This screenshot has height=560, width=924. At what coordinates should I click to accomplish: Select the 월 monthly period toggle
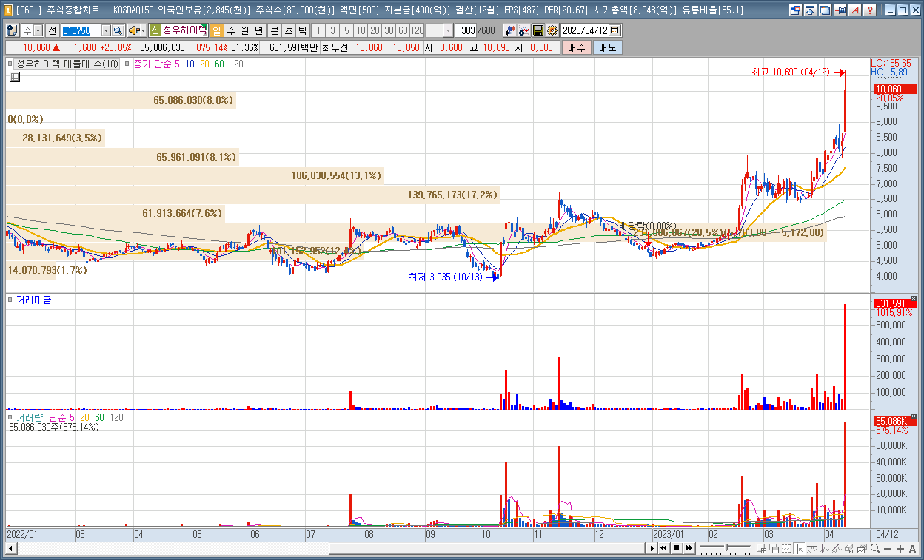pos(244,30)
